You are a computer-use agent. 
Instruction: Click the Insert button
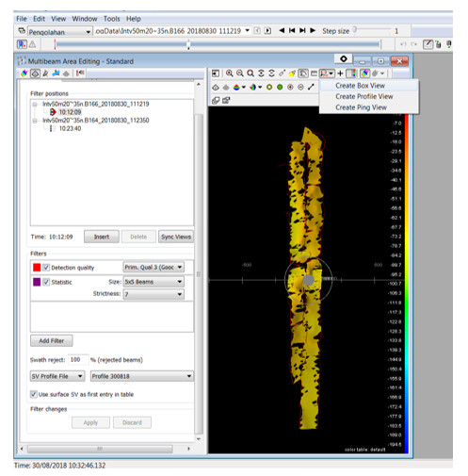102,237
